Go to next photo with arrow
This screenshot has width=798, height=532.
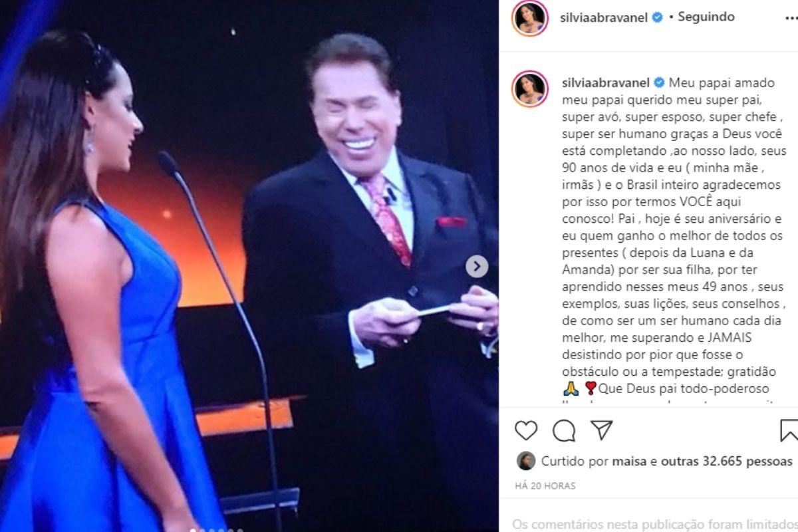[x=476, y=266]
